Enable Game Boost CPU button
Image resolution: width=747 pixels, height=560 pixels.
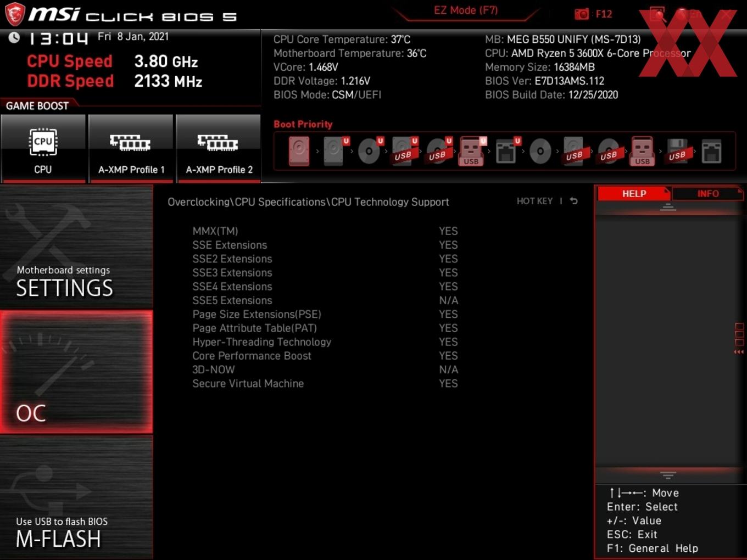[x=43, y=148]
